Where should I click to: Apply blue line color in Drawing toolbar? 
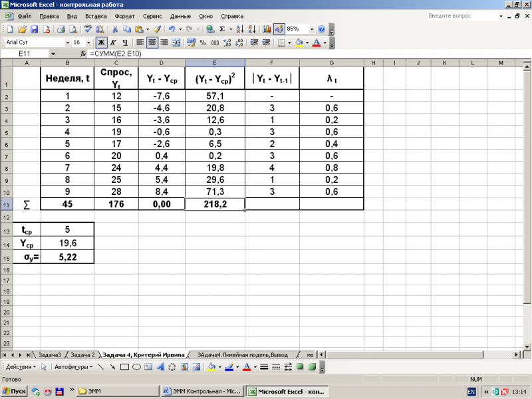(229, 367)
